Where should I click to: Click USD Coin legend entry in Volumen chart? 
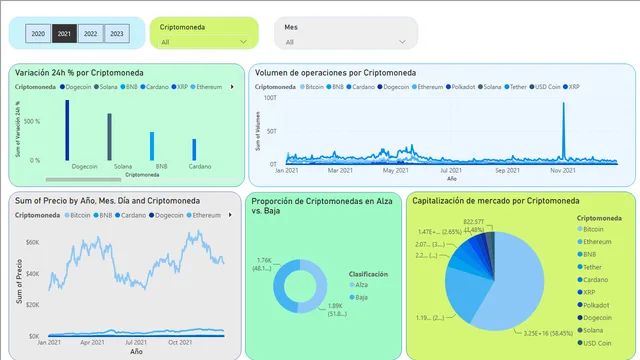coord(544,87)
